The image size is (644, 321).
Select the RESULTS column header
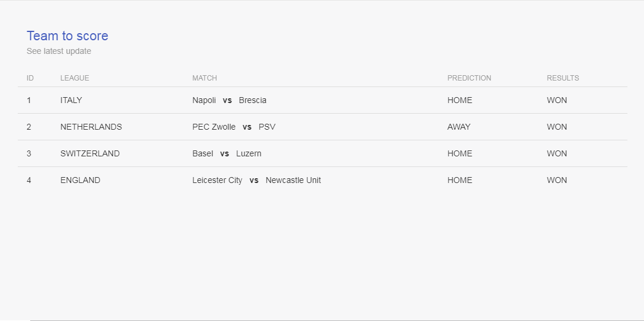(x=563, y=78)
